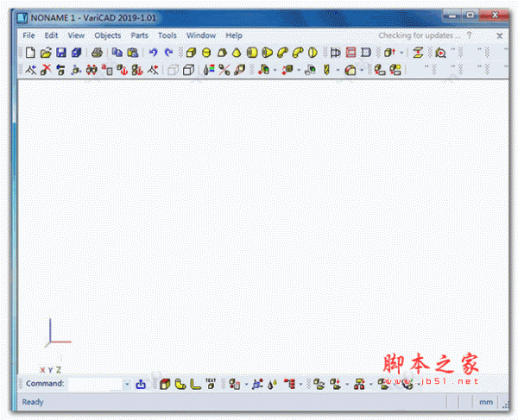Insert a cylinder solid

click(x=206, y=53)
